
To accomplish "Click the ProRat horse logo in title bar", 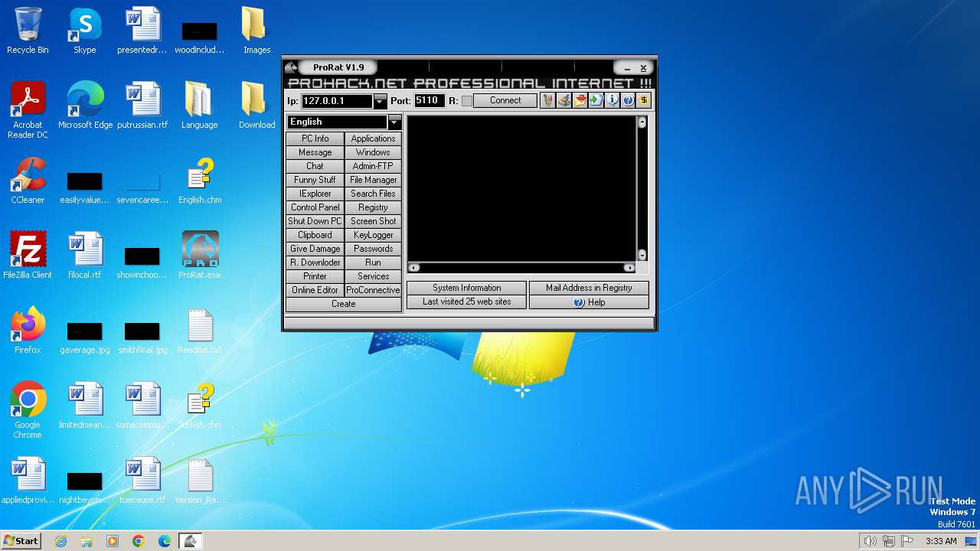I will point(291,67).
